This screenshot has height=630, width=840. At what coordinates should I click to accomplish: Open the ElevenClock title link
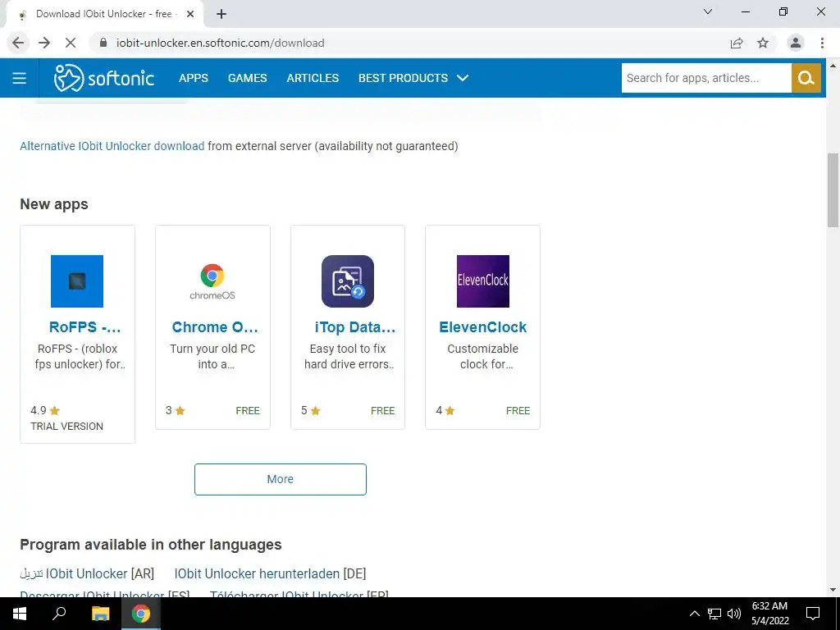[482, 326]
